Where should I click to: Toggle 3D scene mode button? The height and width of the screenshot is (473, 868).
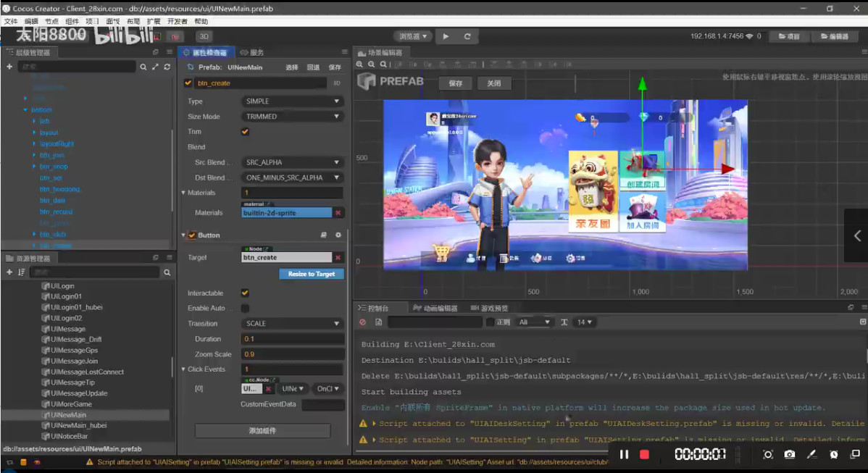[x=204, y=36]
